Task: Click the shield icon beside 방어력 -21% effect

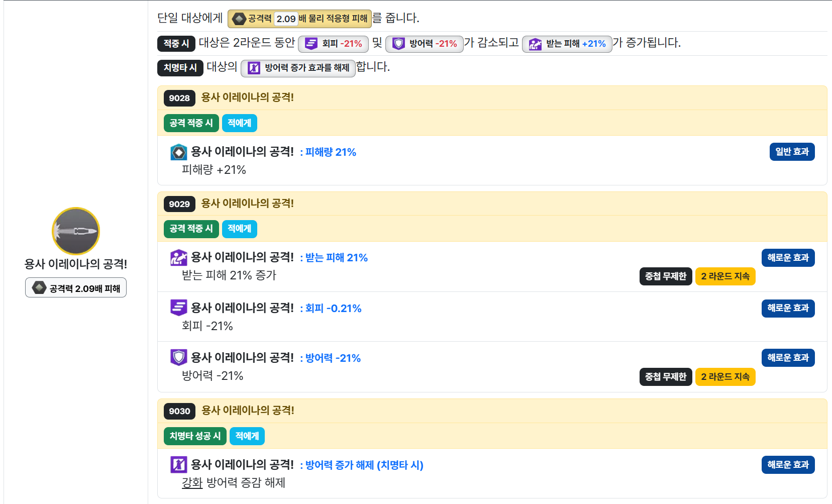Action: tap(178, 357)
